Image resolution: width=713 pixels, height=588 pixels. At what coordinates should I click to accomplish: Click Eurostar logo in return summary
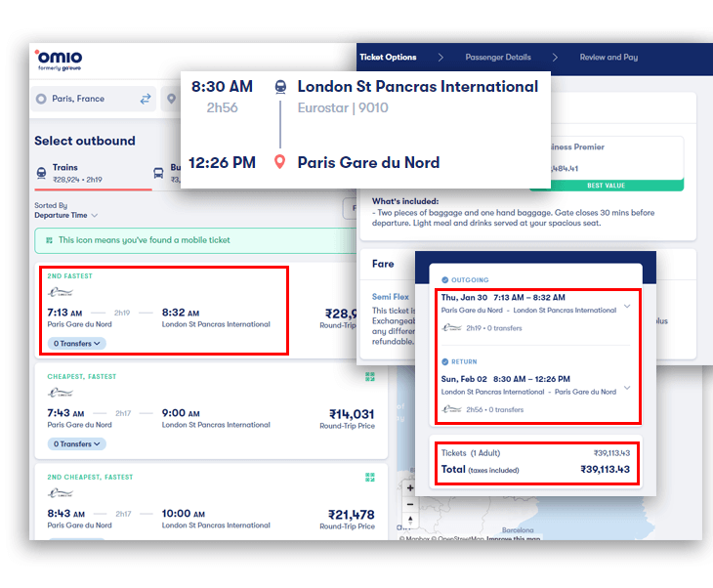(451, 409)
